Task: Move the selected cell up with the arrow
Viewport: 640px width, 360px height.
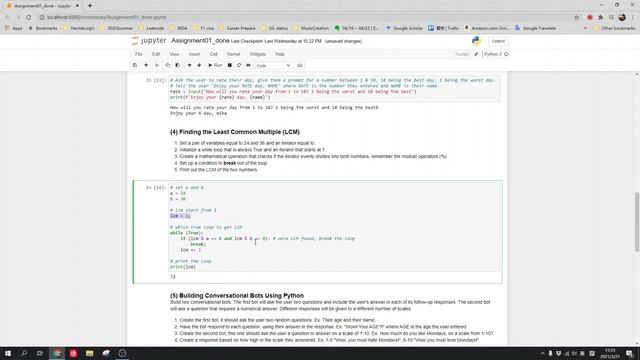Action: pyautogui.click(x=189, y=65)
